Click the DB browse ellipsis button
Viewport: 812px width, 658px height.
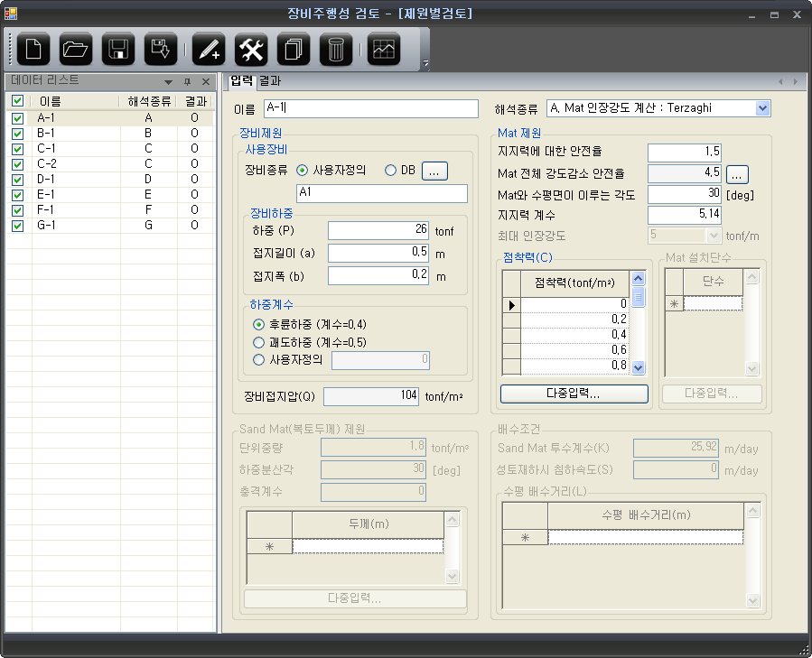point(434,171)
